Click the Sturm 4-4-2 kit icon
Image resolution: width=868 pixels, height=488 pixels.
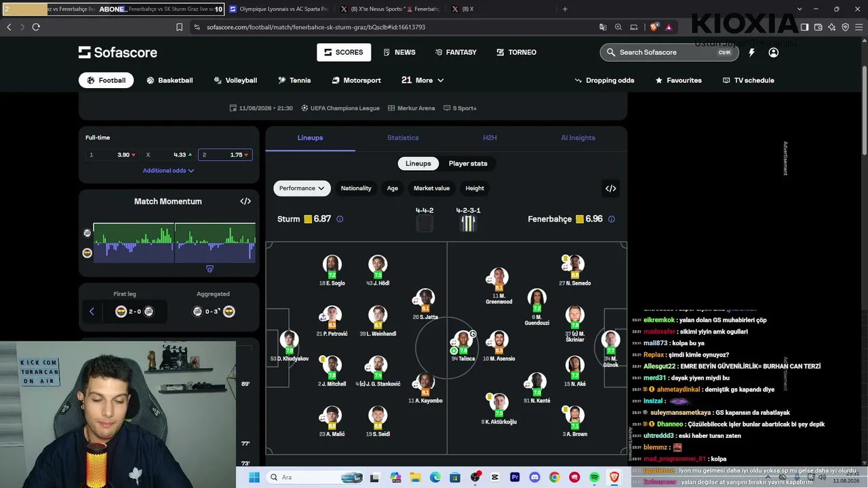[x=425, y=224]
